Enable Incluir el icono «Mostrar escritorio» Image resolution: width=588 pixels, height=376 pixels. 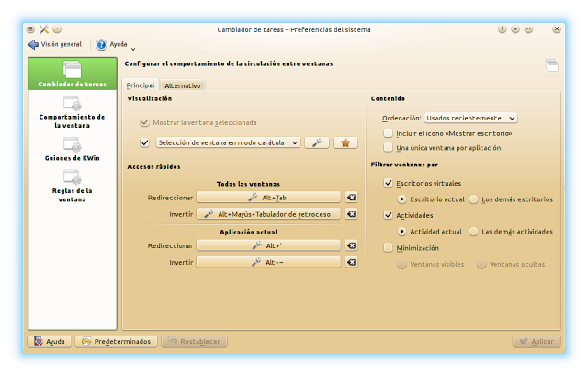tap(389, 133)
